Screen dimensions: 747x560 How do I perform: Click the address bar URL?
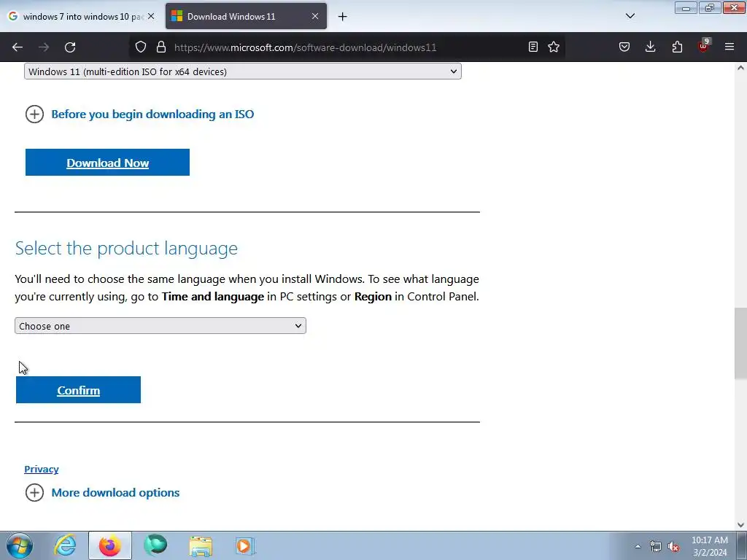305,47
